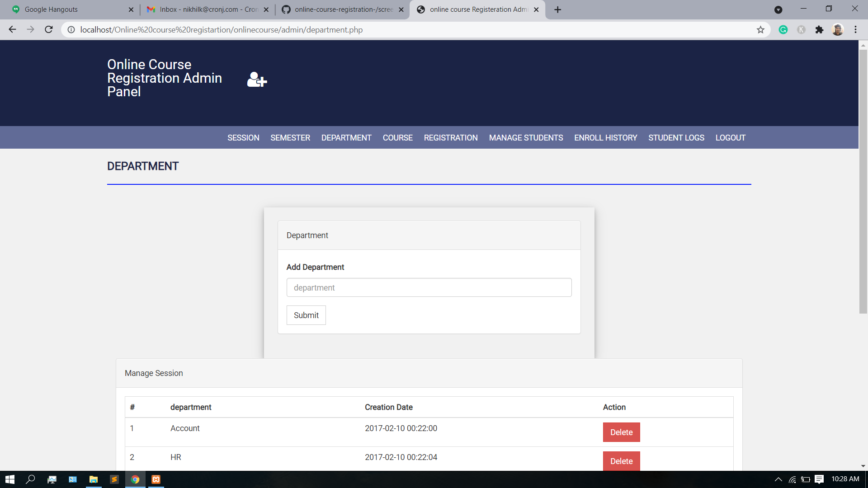
Task: Open the SESSION menu item
Action: point(243,138)
